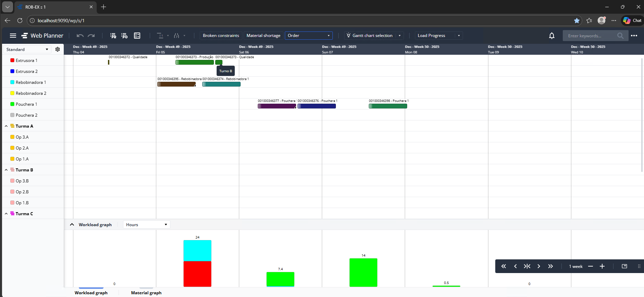The width and height of the screenshot is (644, 297).
Task: Click the PR list icon in toolbar
Action: (113, 36)
